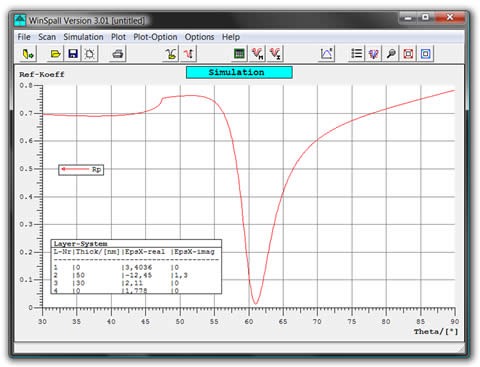480x367 pixels.
Task: Open the Plot-Option menu
Action: click(155, 37)
